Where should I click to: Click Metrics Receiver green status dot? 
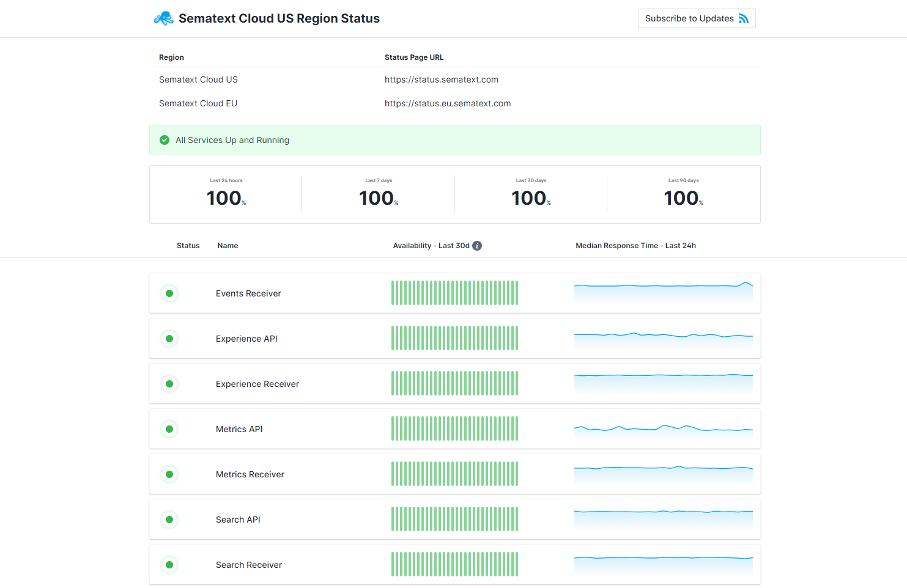(x=169, y=474)
